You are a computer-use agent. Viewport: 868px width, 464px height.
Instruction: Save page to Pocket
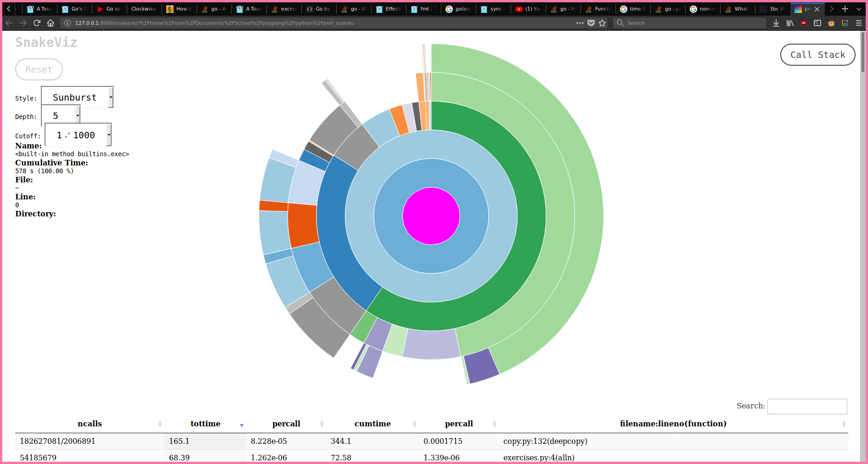click(591, 23)
